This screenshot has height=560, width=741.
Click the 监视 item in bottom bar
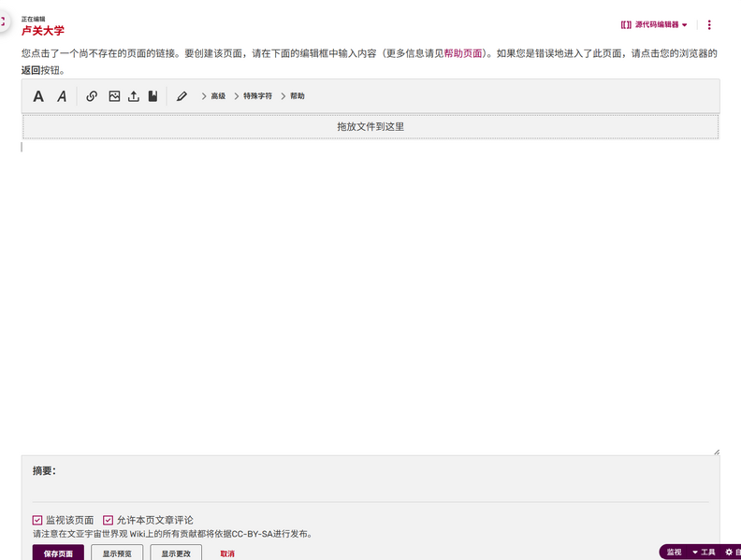[x=674, y=552]
